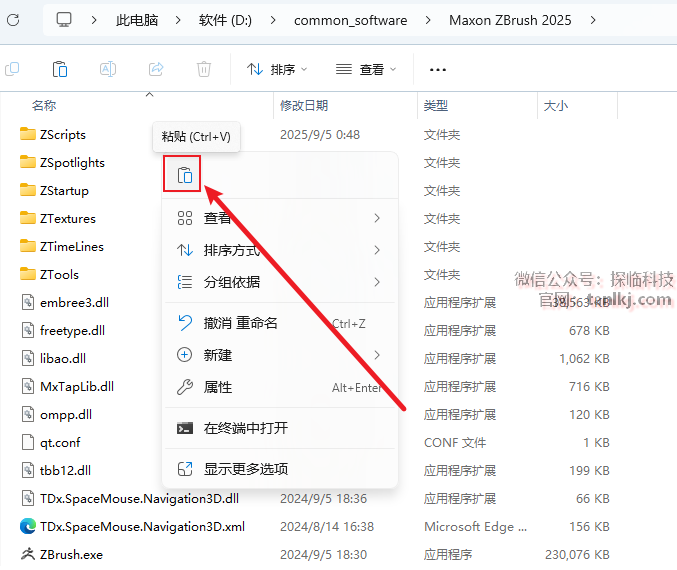Select the qt.conf file icon
The width and height of the screenshot is (677, 570).
[28, 442]
